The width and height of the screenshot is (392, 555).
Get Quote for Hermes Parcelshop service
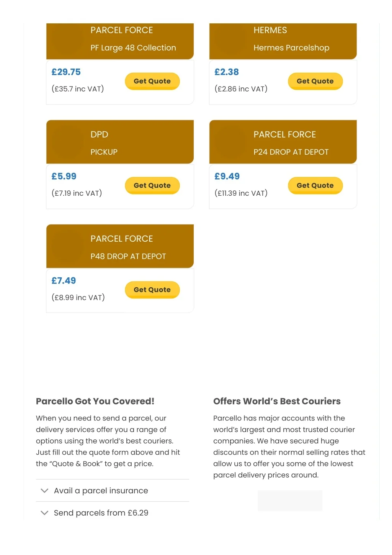315,81
